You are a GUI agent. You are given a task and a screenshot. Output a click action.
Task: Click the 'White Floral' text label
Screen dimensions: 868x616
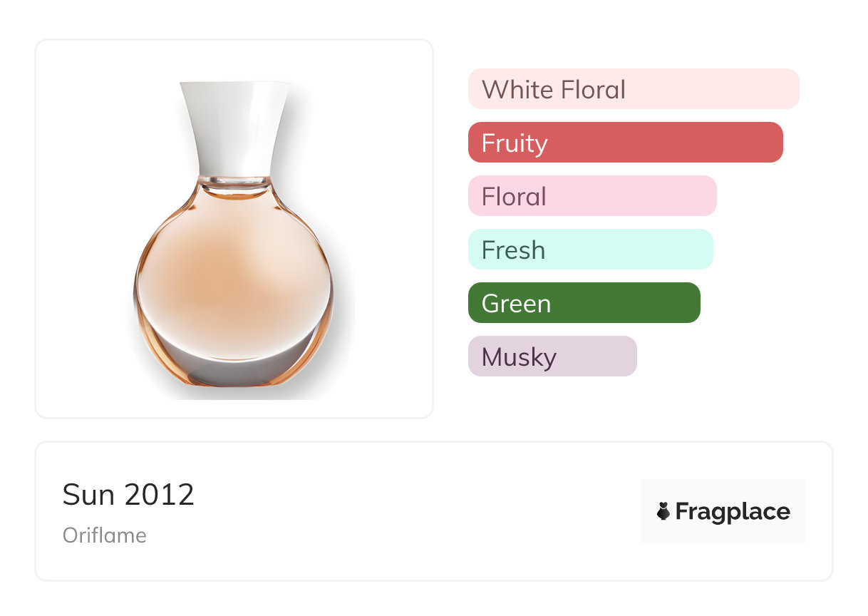[554, 90]
